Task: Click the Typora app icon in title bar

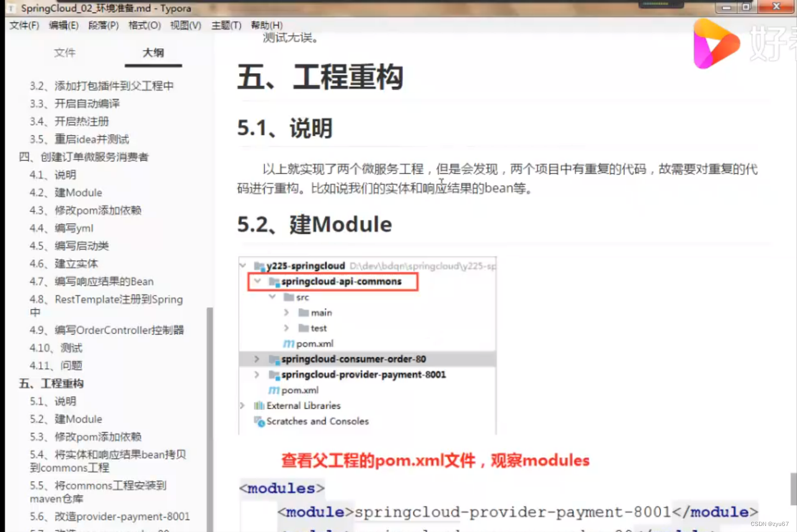Action: pos(11,8)
